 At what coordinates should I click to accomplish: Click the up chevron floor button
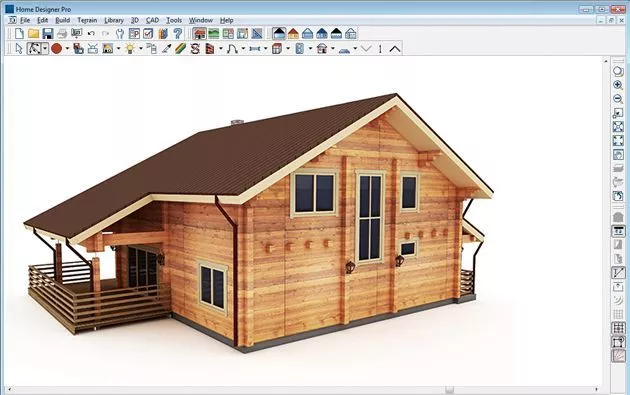[395, 49]
